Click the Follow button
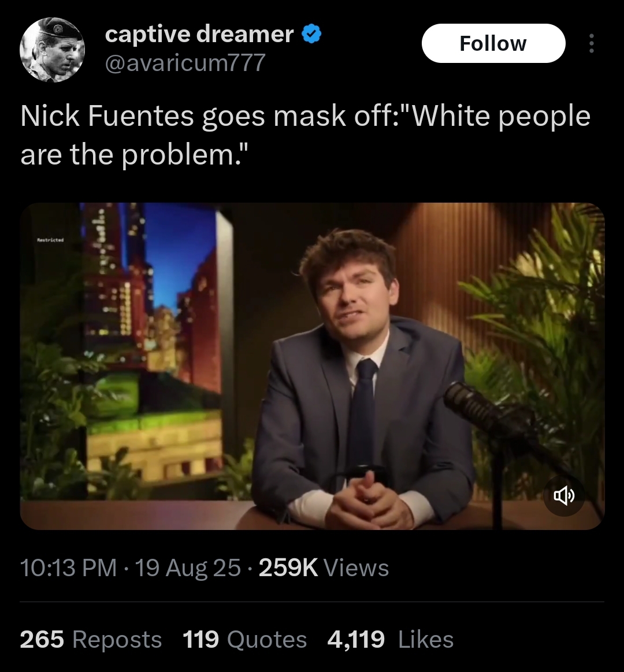Image resolution: width=624 pixels, height=672 pixels. (x=493, y=43)
